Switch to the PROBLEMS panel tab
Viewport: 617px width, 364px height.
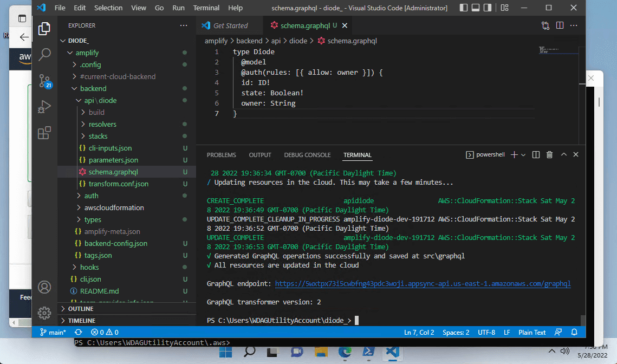pyautogui.click(x=221, y=155)
